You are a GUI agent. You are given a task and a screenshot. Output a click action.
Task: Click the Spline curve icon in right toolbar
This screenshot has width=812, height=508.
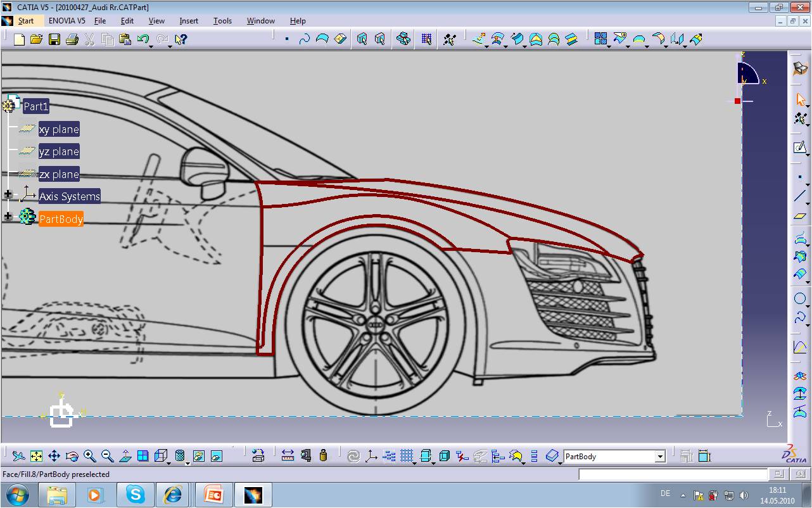coord(799,317)
